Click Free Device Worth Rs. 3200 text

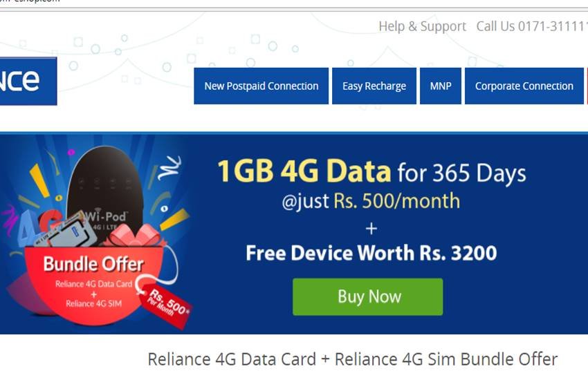[x=371, y=253]
